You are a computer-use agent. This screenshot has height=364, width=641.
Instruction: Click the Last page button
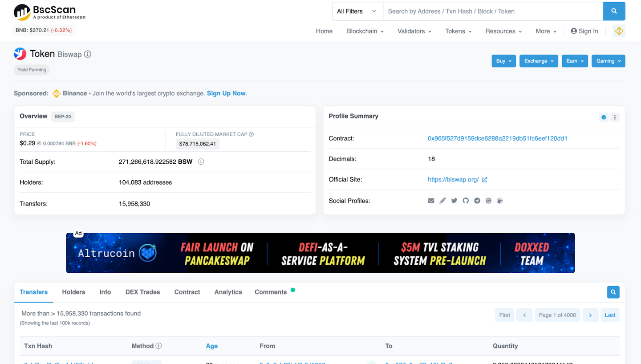(610, 315)
